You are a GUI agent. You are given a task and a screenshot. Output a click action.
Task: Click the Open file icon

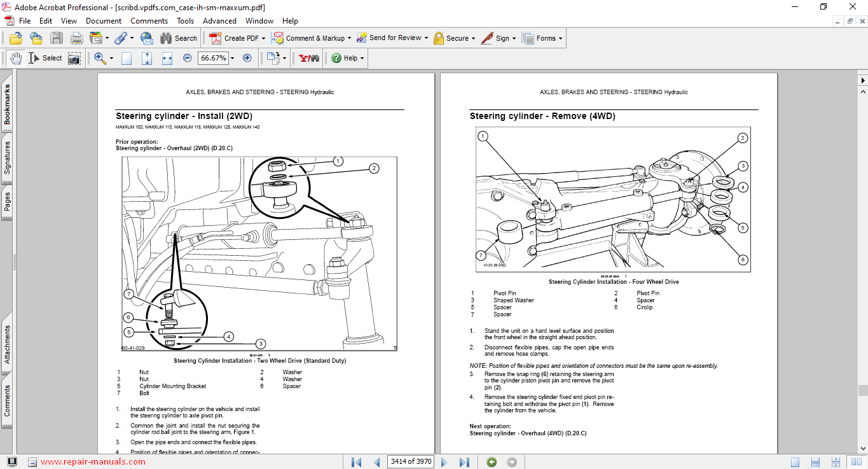(15, 38)
